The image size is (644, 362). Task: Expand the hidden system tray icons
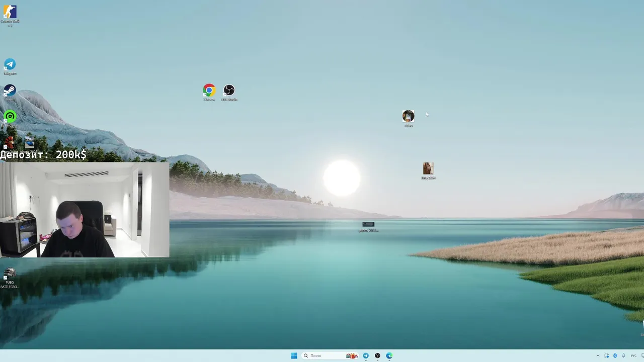click(x=598, y=355)
